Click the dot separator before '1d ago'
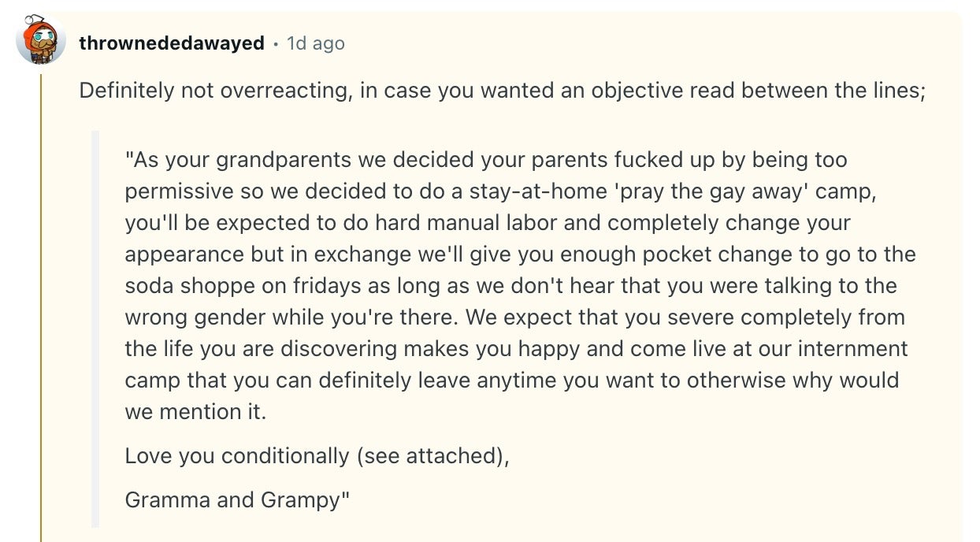Screen dimensions: 980x542 point(276,44)
